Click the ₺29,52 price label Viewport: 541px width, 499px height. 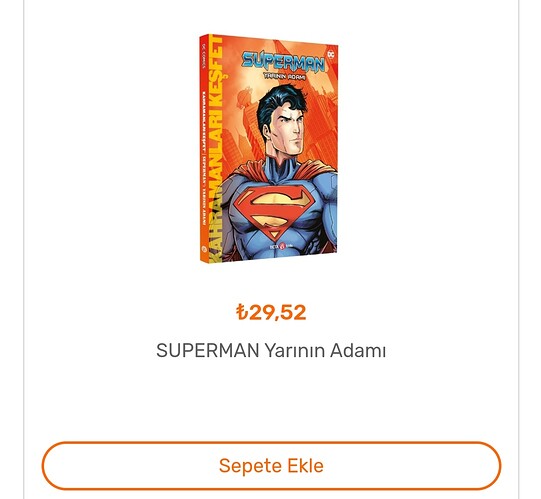pyautogui.click(x=271, y=312)
